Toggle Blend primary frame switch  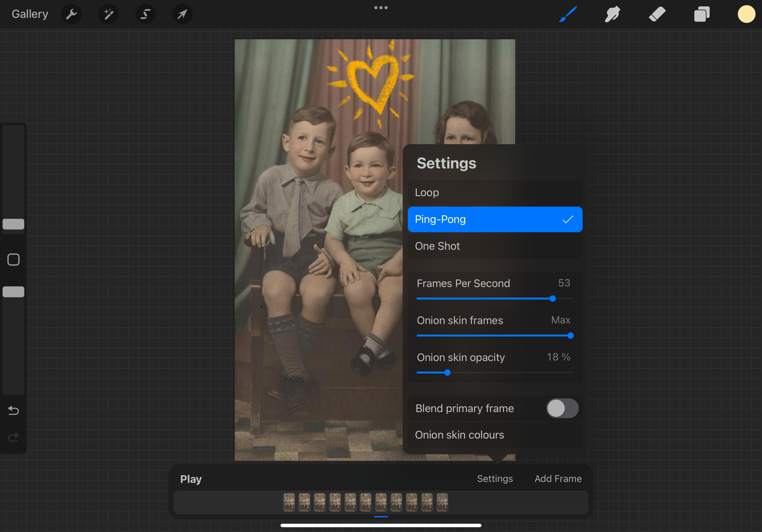[562, 408]
